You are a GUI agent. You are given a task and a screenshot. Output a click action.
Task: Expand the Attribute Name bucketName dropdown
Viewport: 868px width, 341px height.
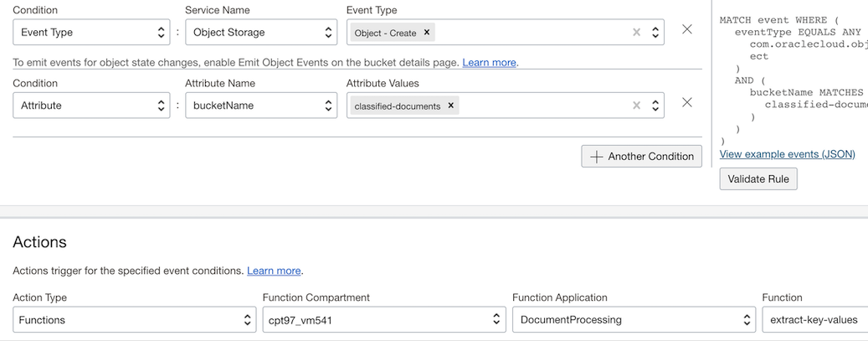[x=261, y=106]
